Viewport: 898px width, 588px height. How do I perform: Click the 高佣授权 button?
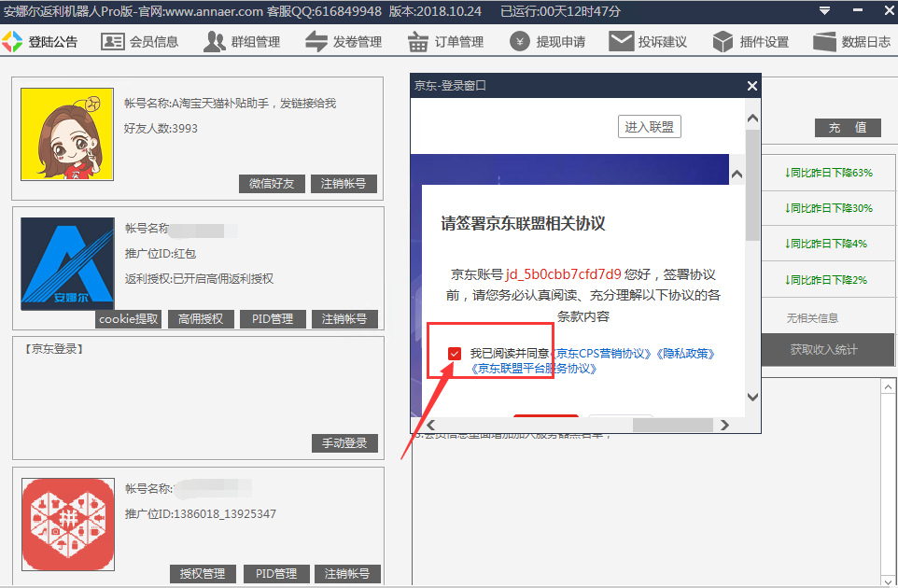(201, 319)
